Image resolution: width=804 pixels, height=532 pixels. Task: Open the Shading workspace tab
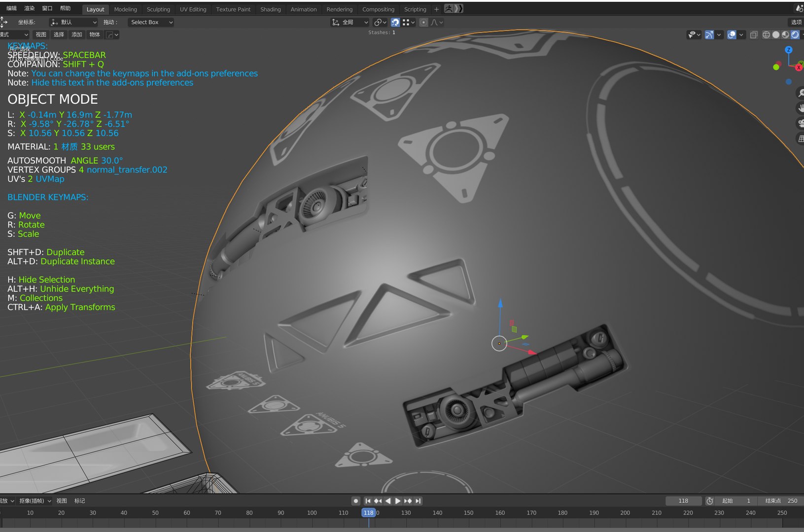270,9
